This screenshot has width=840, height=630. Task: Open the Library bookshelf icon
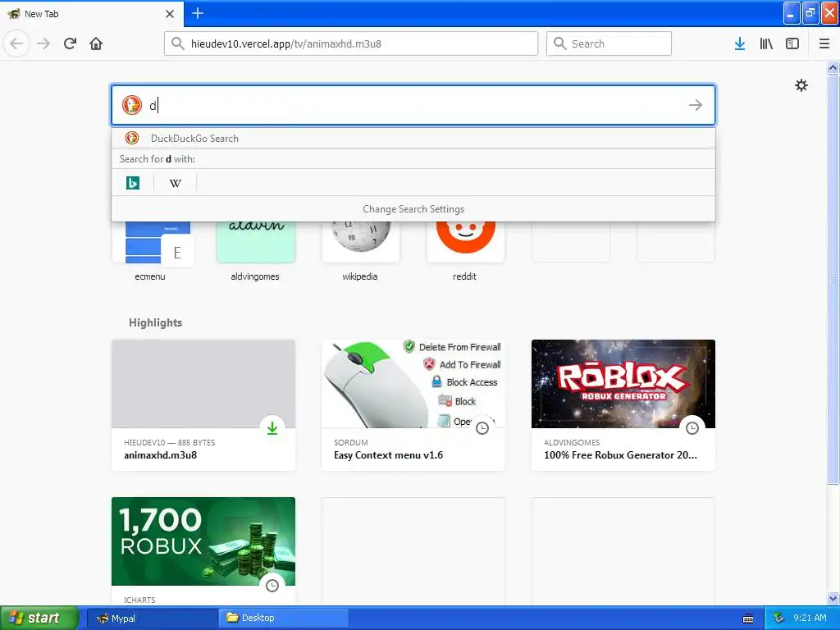tap(766, 43)
